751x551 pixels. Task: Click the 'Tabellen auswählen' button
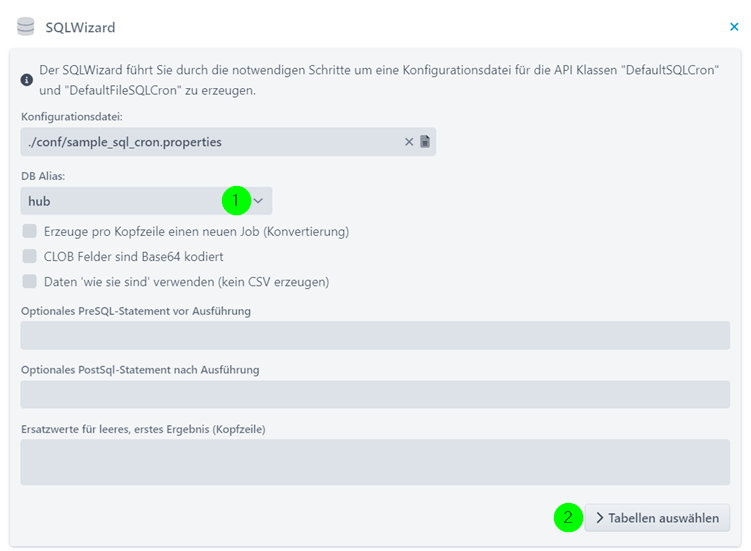tap(657, 518)
